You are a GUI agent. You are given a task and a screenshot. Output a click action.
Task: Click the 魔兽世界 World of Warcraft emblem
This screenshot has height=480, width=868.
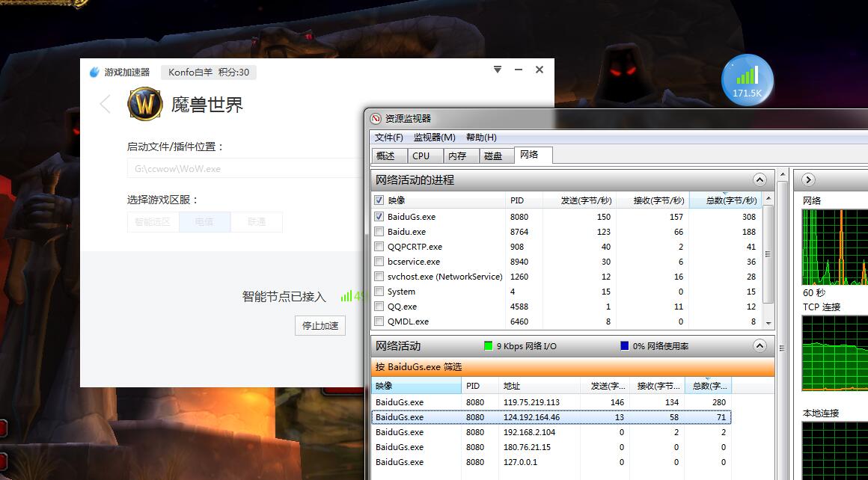point(144,104)
